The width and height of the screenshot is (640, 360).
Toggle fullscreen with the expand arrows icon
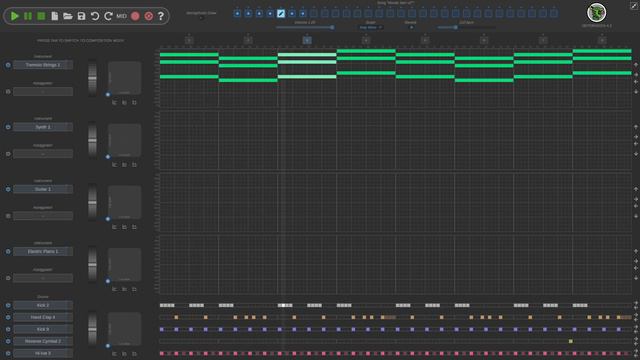634,5
